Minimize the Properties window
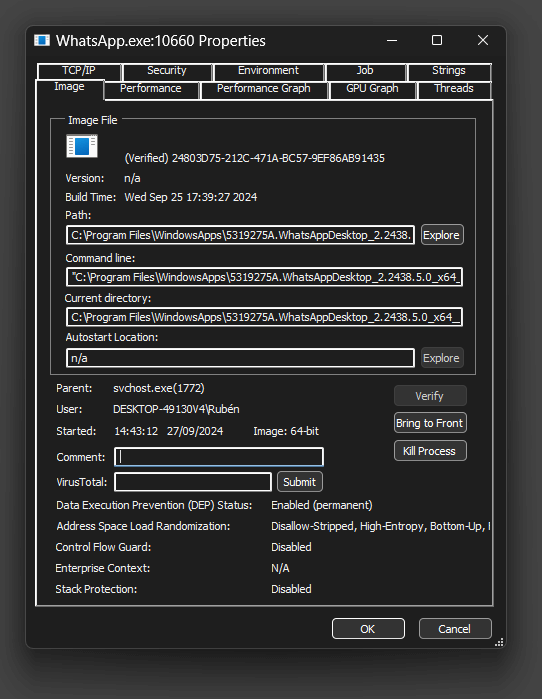Viewport: 542px width, 699px height. click(392, 41)
